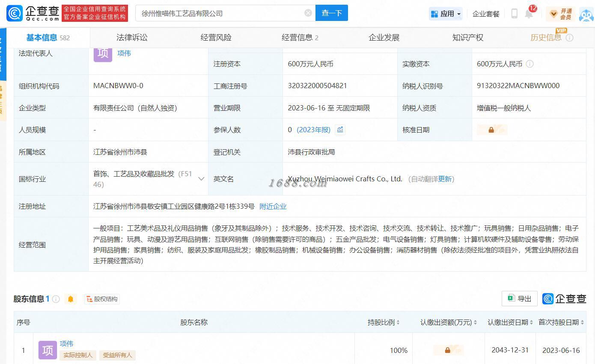Click 沛县行政审批局 text
This screenshot has width=595, height=364.
coord(312,152)
